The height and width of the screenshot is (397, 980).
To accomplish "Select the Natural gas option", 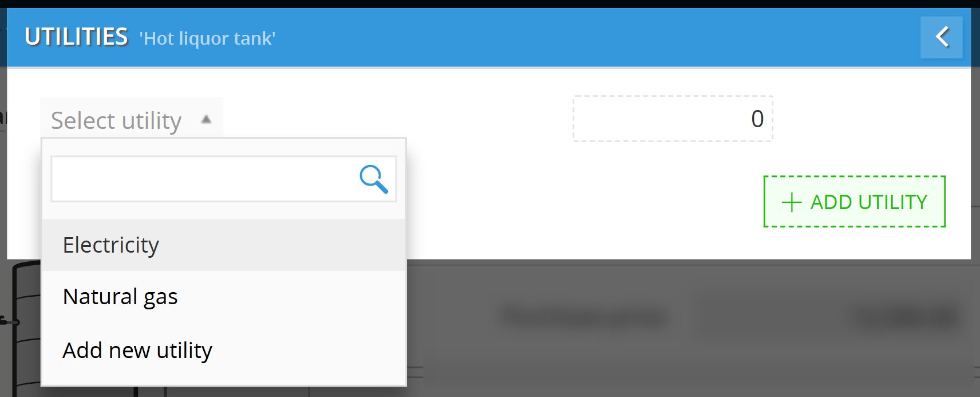I will click(224, 297).
